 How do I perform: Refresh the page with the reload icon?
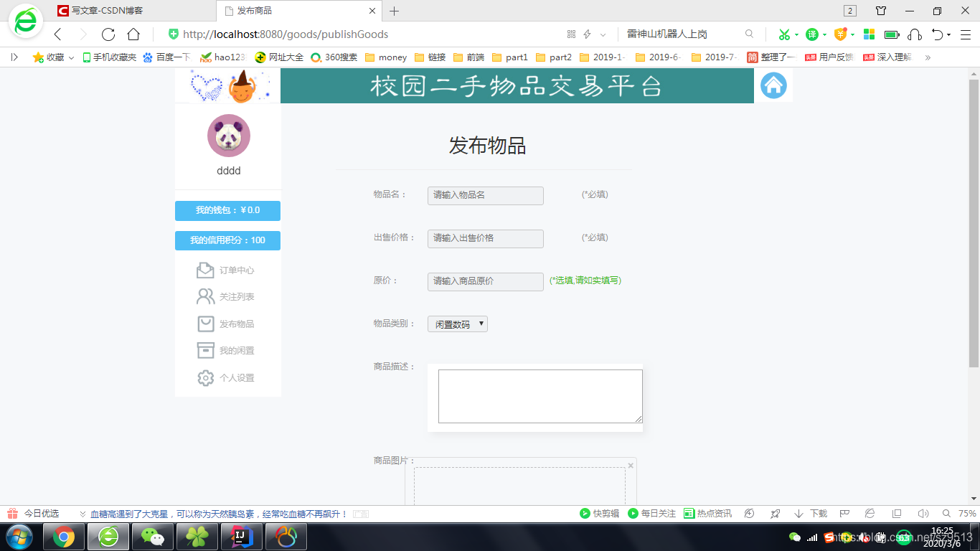click(108, 34)
